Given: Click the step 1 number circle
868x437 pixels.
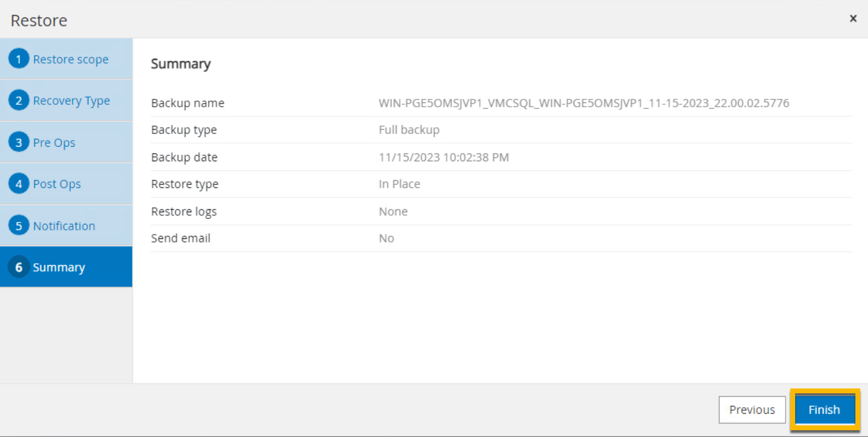Looking at the screenshot, I should pyautogui.click(x=19, y=59).
